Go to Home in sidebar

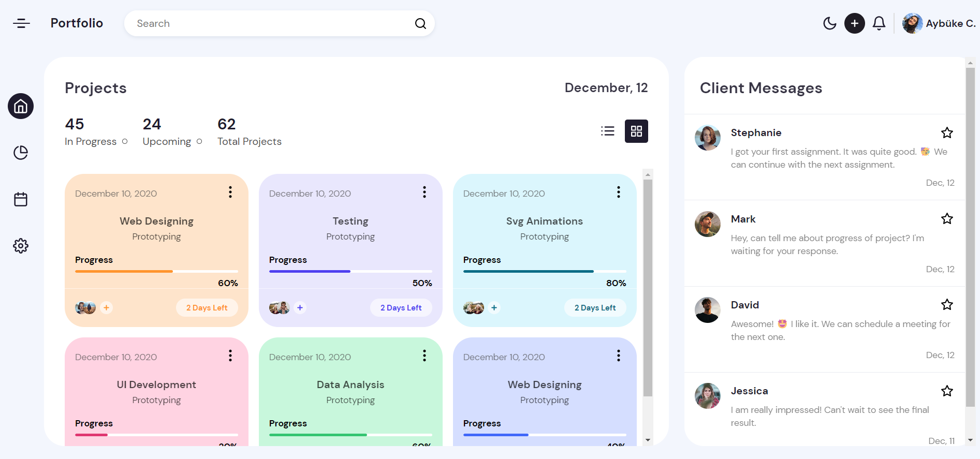tap(21, 106)
